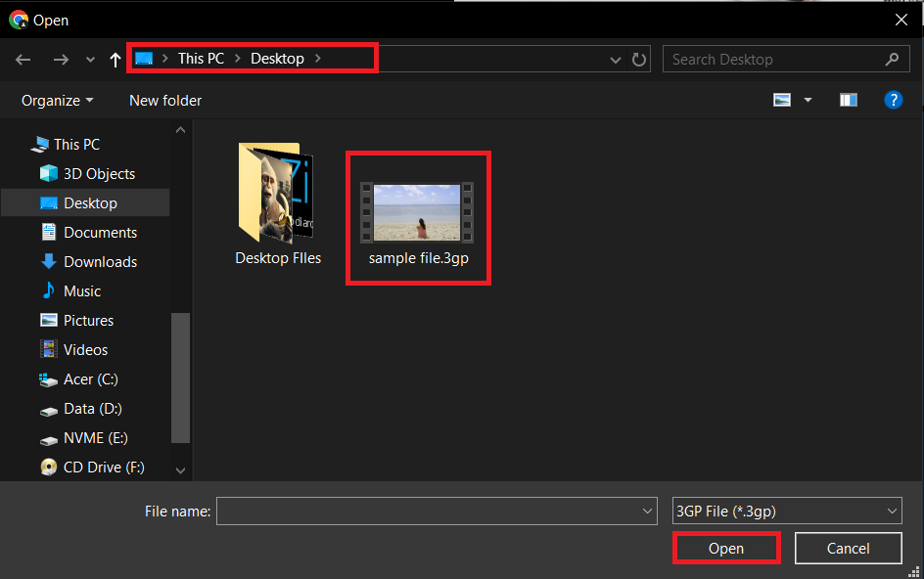Go up one folder level
This screenshot has width=924, height=579.
tap(115, 60)
